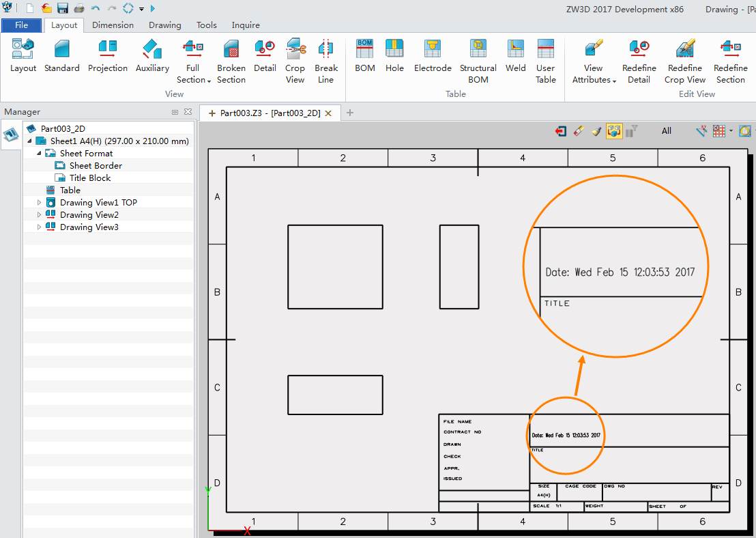Screen dimensions: 756x538
Task: Open the Inquire ribbon tab
Action: (246, 25)
